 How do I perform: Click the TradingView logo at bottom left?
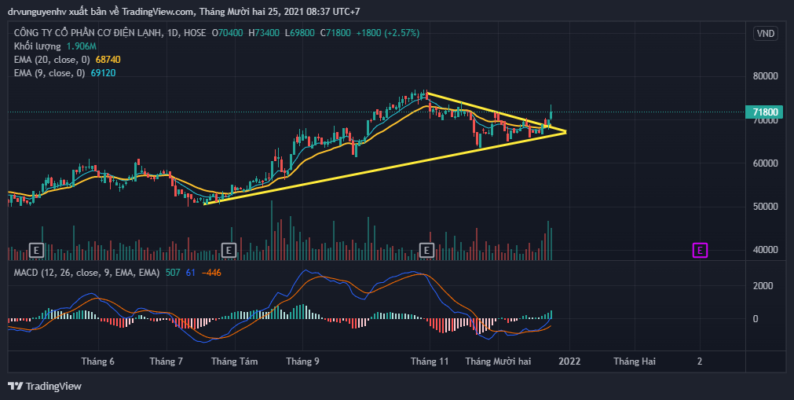pos(45,386)
